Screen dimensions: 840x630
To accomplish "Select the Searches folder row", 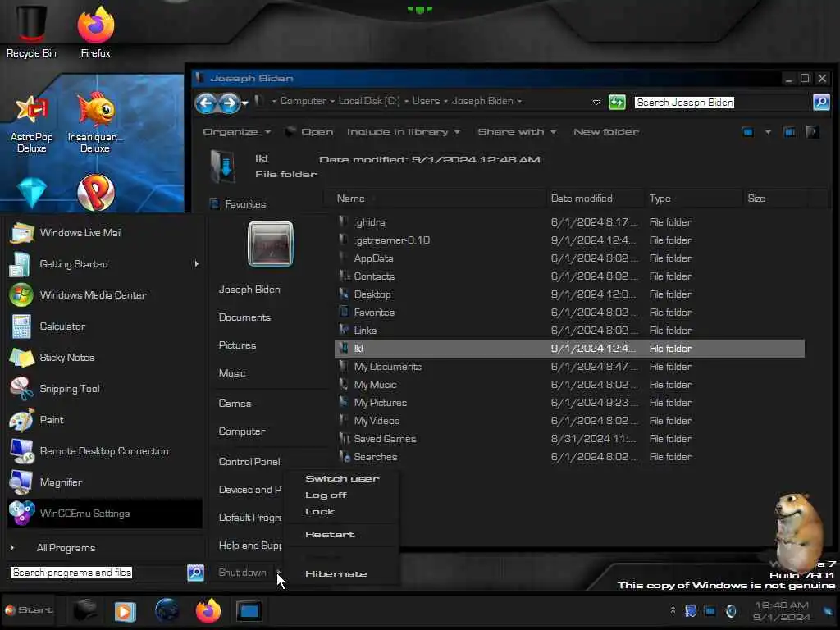I will (569, 457).
